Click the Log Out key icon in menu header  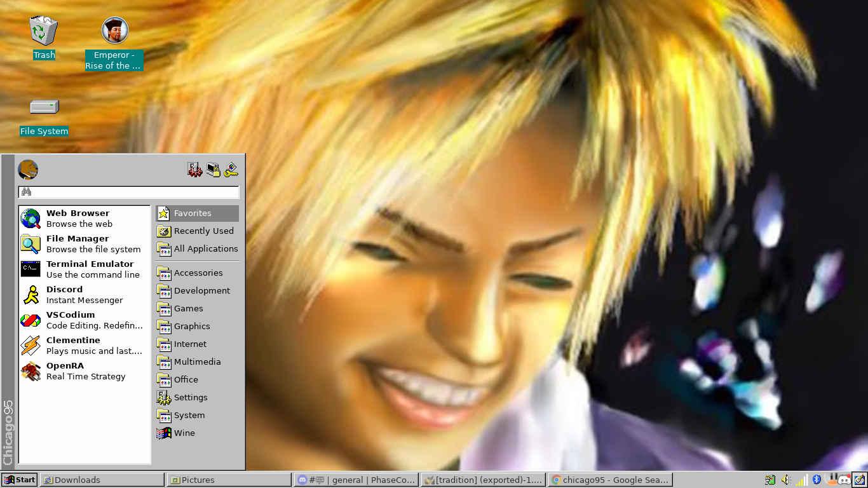pyautogui.click(x=231, y=170)
